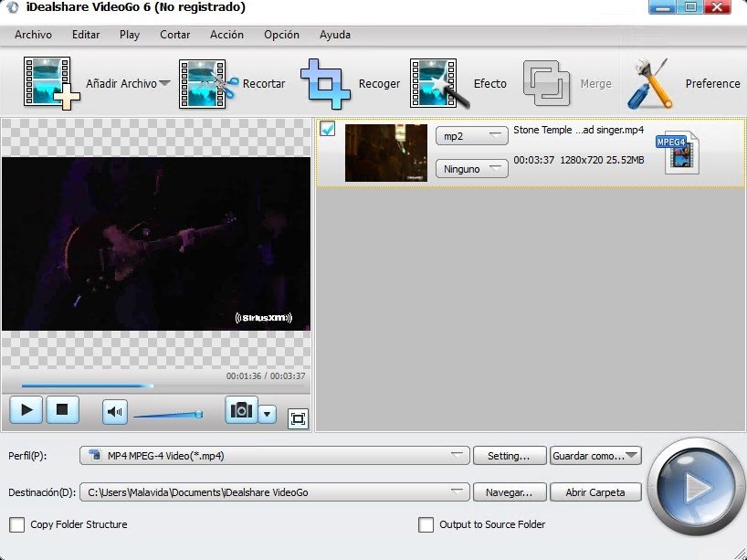Select the Recoger crop tool

325,84
